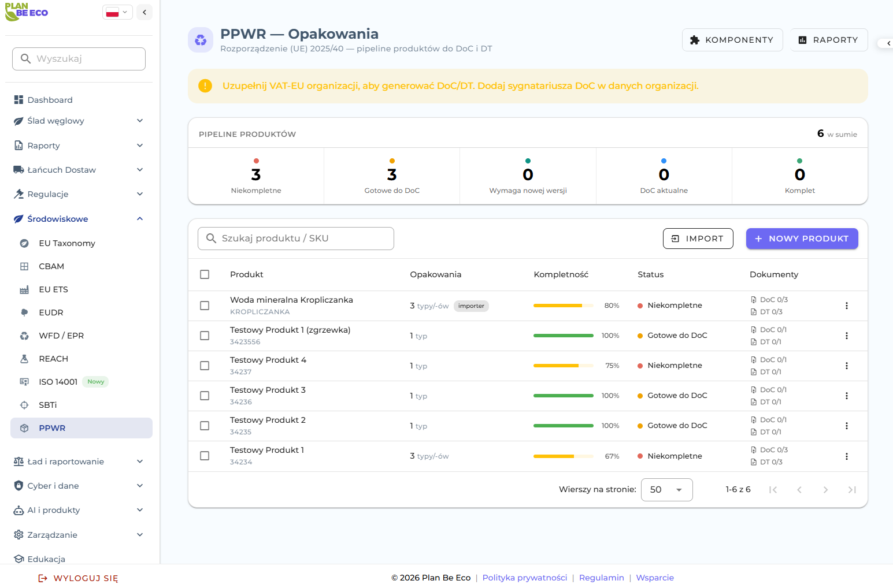Filter by the Niekompletne pipeline tab

[x=256, y=176]
